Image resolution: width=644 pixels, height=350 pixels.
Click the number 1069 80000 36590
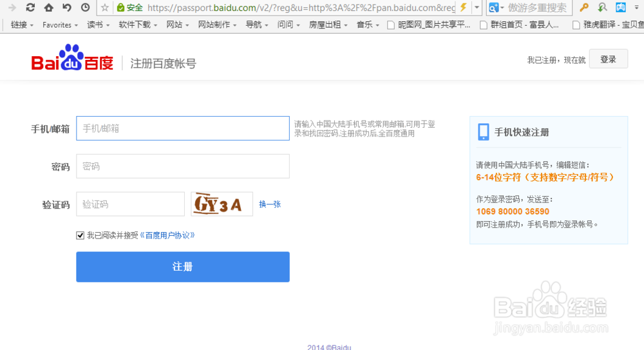pyautogui.click(x=513, y=211)
